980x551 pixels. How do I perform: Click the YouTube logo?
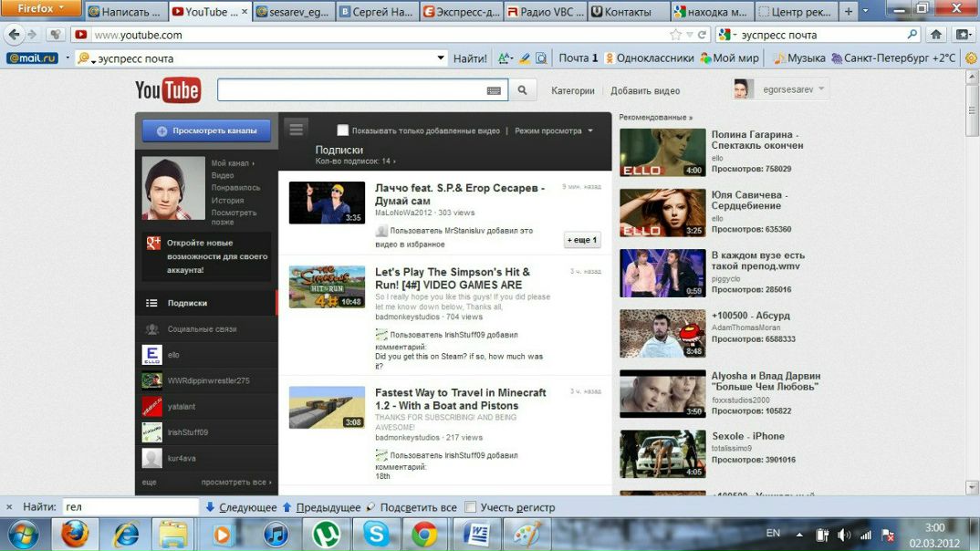(168, 90)
